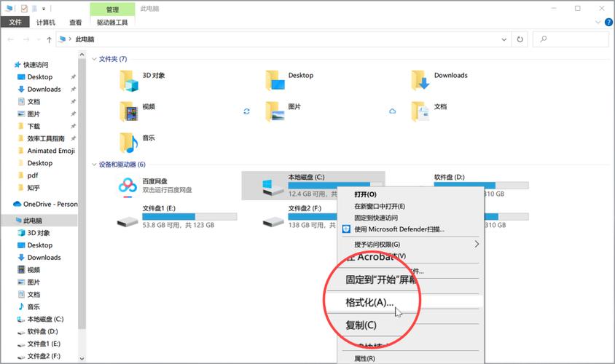Select OneDrive in the navigation pane
This screenshot has width=615, height=364.
(x=50, y=204)
